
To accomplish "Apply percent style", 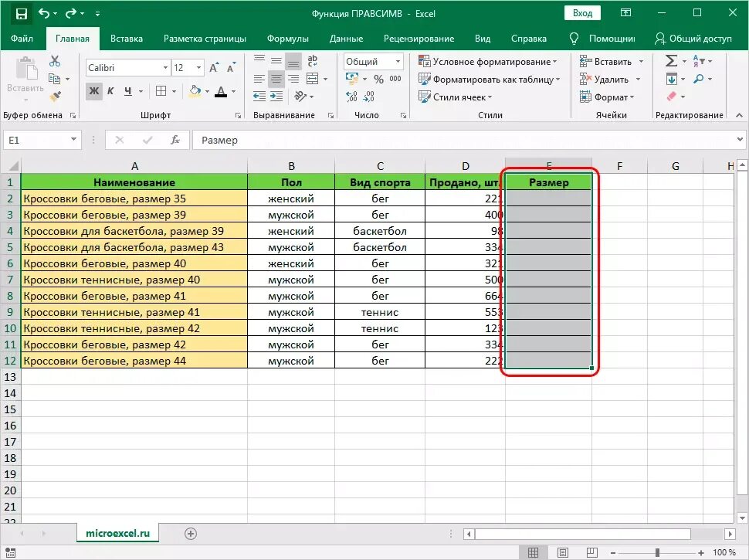I will tap(379, 79).
